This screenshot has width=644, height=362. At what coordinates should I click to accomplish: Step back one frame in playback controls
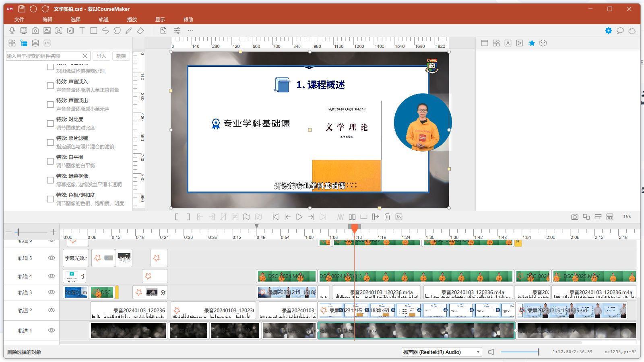[287, 217]
